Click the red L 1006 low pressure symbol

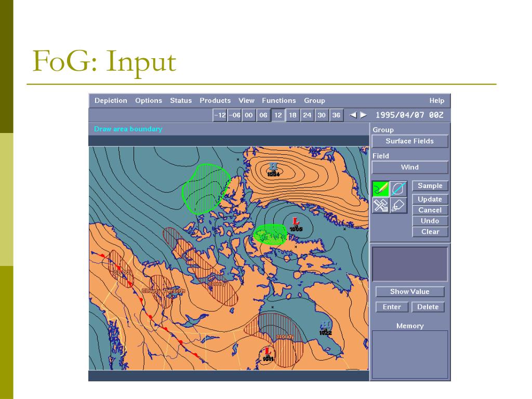(296, 224)
